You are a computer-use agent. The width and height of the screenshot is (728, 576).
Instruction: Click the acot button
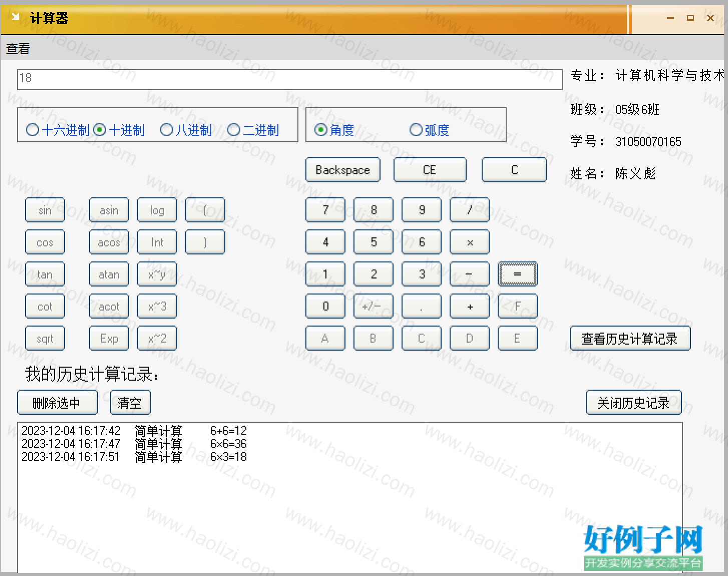click(x=109, y=306)
